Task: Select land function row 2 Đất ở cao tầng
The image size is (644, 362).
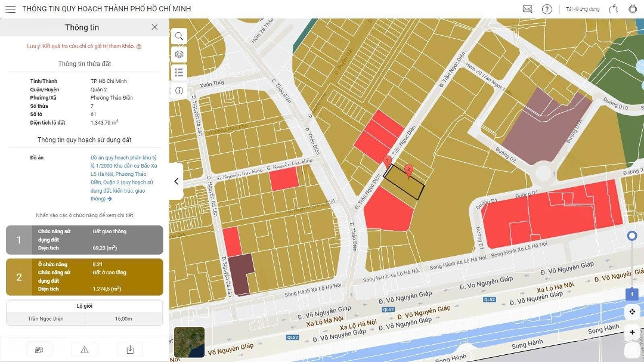Action: click(x=84, y=277)
